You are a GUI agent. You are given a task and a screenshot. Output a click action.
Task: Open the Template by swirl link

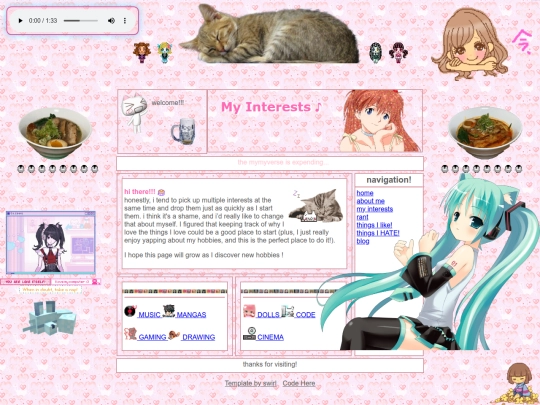(250, 383)
